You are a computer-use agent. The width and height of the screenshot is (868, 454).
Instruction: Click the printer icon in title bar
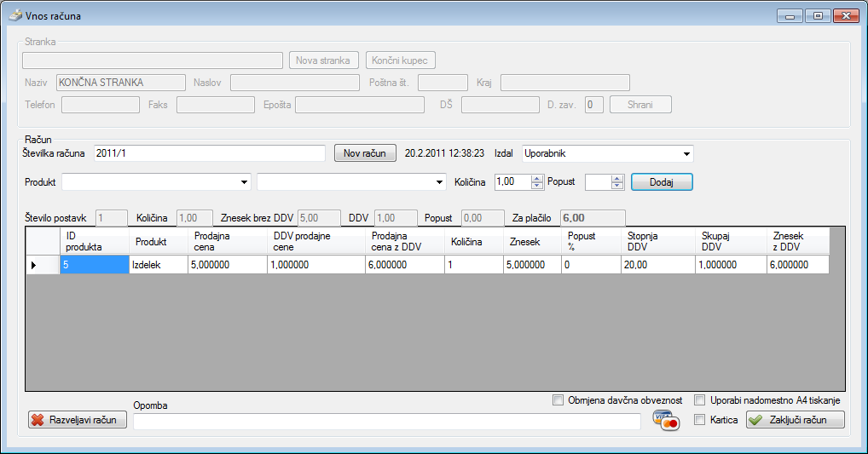13,16
